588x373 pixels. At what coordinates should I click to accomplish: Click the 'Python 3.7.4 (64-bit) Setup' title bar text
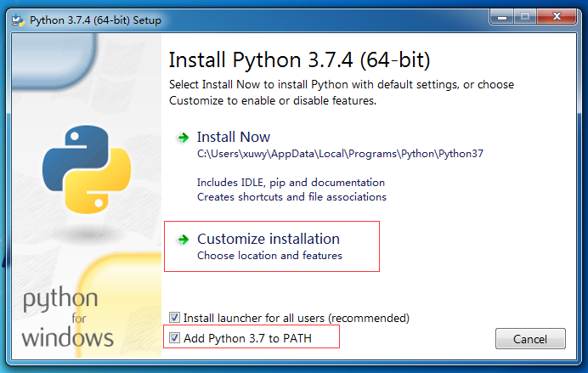(95, 20)
